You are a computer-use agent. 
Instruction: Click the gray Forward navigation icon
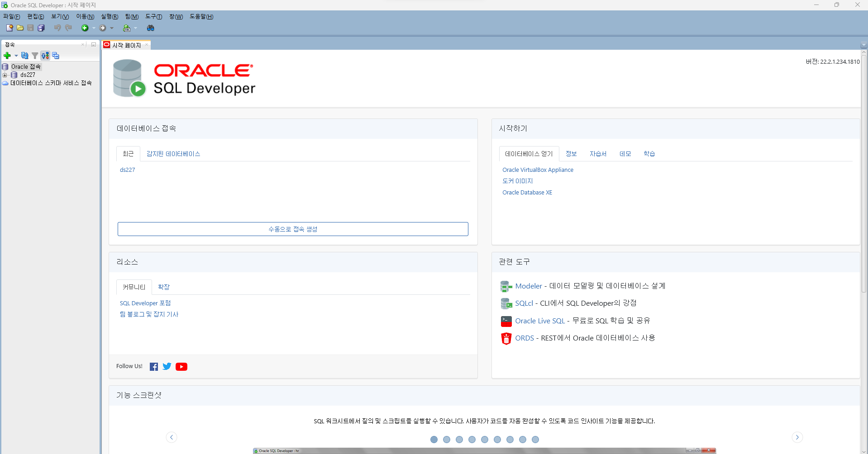click(x=103, y=28)
